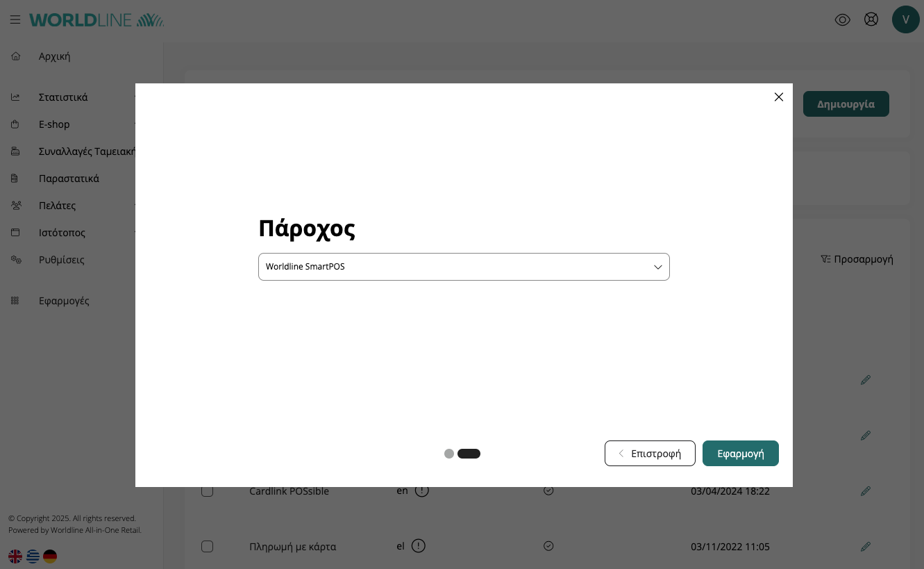This screenshot has height=569, width=924.
Task: Click the first step indicator dot
Action: (x=449, y=454)
